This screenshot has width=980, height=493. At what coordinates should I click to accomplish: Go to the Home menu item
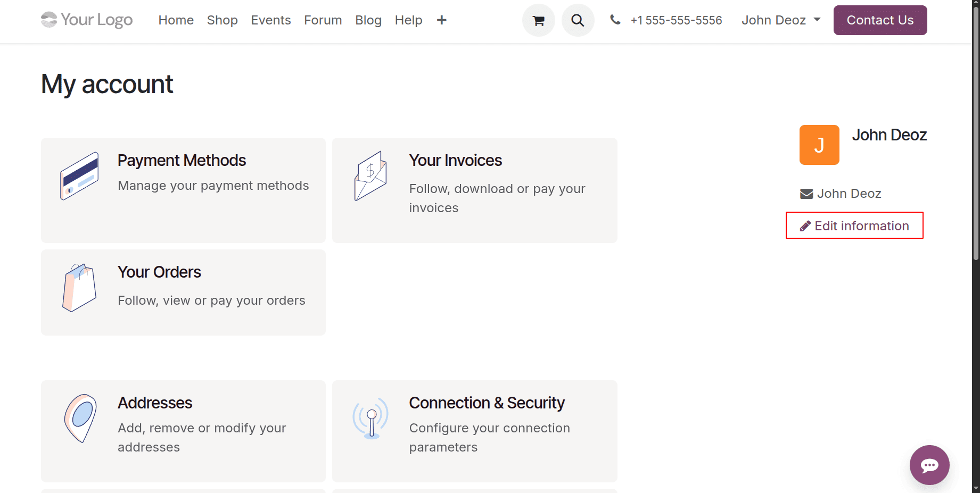click(176, 20)
